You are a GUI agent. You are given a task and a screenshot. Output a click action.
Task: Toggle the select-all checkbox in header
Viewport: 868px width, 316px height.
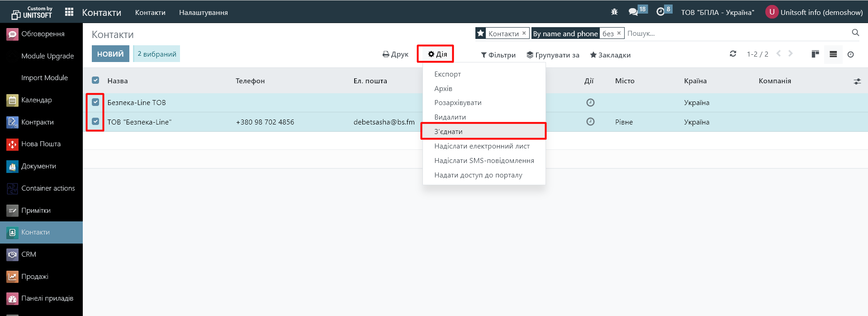95,81
